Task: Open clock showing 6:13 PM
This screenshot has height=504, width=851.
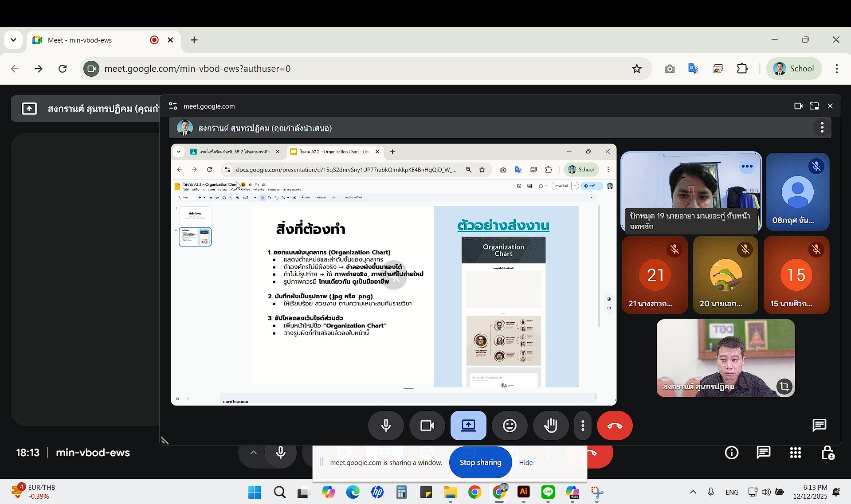Action: (810, 492)
